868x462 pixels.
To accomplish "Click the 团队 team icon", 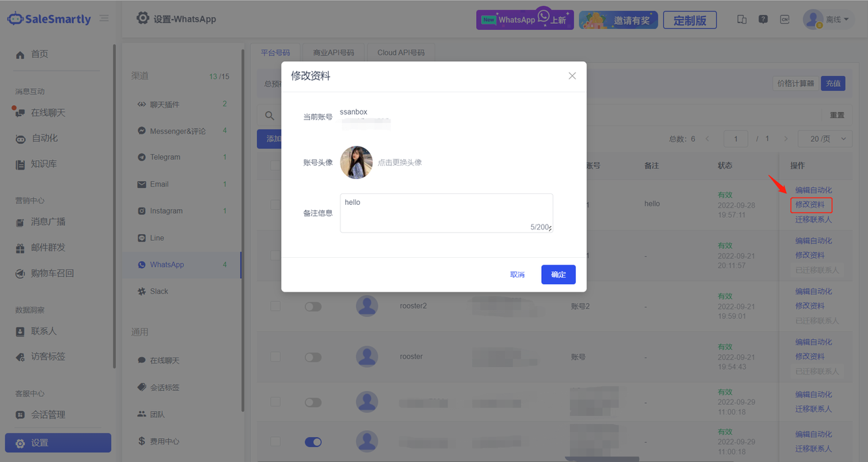I will pos(142,414).
